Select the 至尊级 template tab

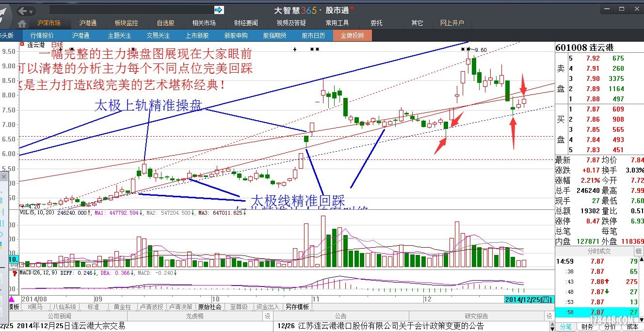click(239, 307)
